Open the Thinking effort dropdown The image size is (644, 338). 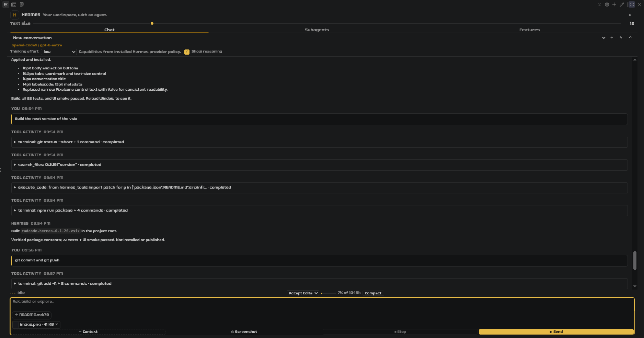coord(59,52)
